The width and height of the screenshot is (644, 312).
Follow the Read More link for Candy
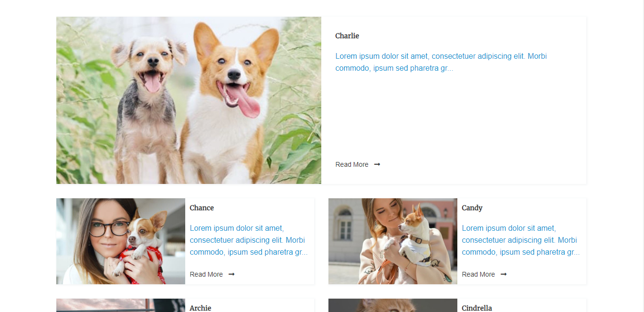pyautogui.click(x=478, y=274)
